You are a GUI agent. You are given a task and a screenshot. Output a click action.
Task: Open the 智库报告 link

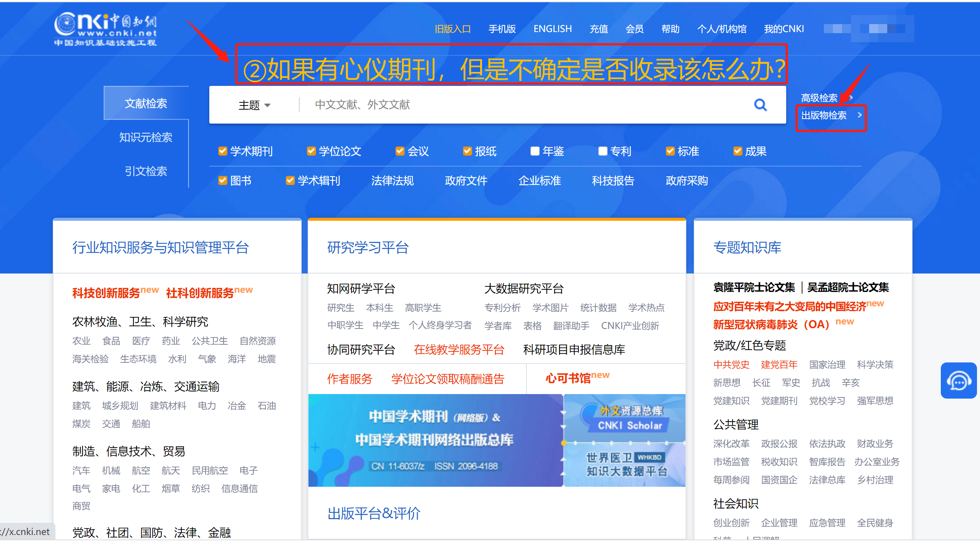827,462
